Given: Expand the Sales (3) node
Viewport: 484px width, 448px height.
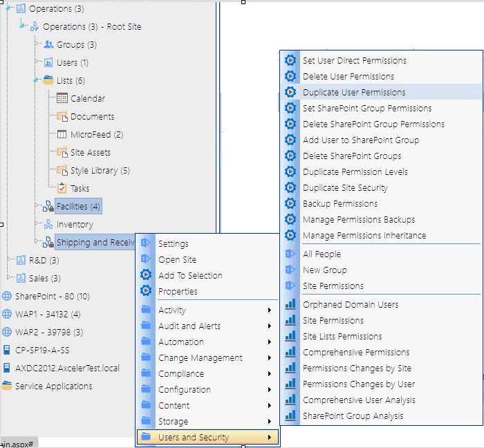Looking at the screenshot, I should [x=8, y=277].
